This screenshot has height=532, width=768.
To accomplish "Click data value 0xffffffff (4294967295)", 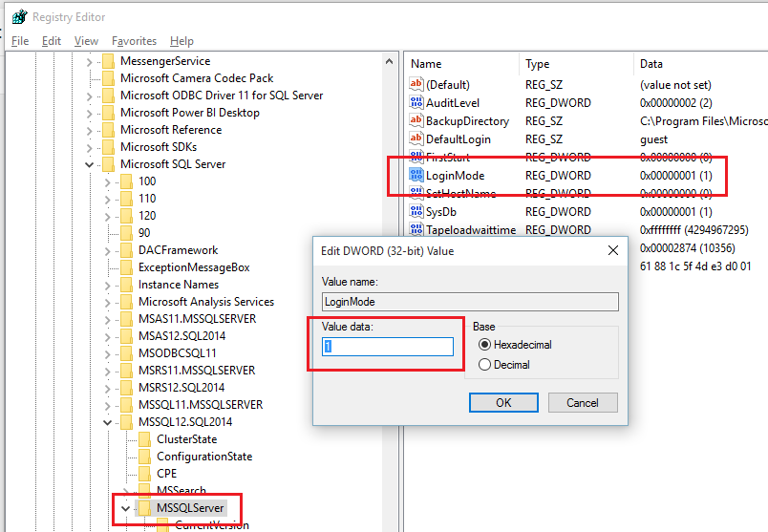I will click(x=694, y=230).
